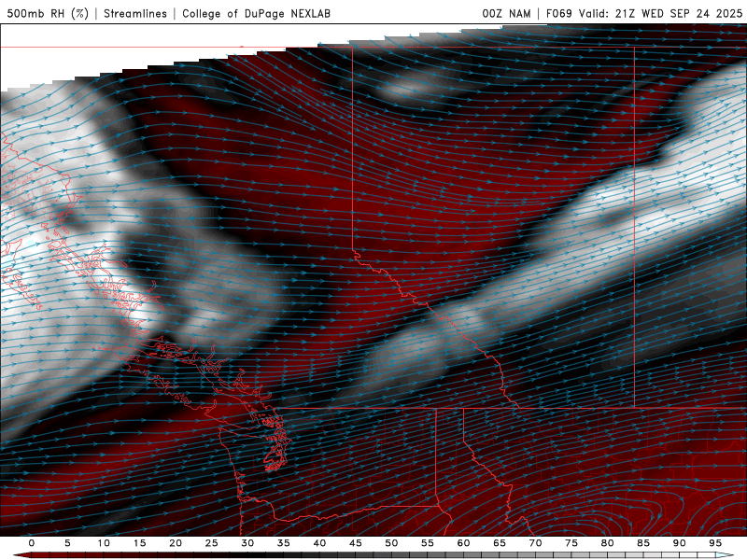
Task: Click the "60" color bar label
Action: 463,543
